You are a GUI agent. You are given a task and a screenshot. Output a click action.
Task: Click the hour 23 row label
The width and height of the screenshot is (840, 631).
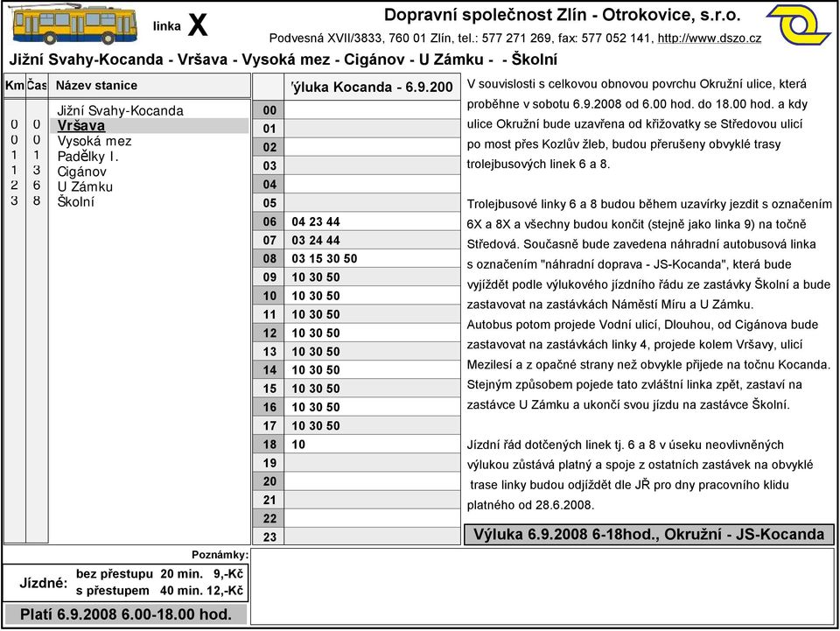coord(269,536)
